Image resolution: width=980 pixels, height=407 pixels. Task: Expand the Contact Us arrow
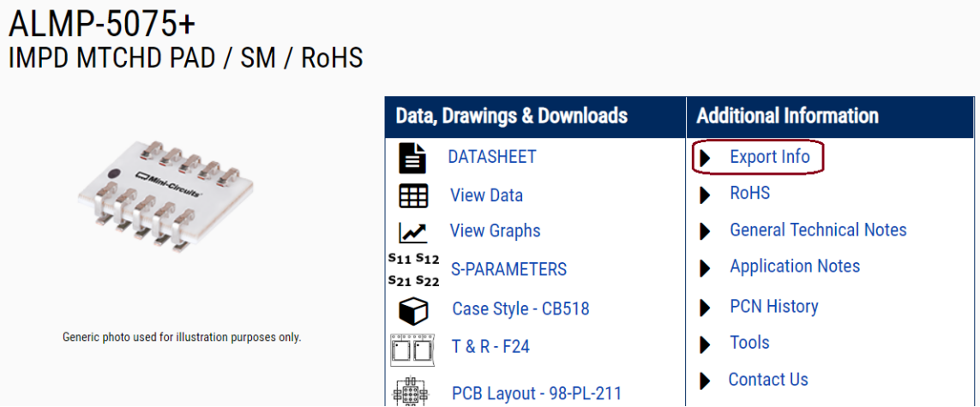tap(706, 380)
